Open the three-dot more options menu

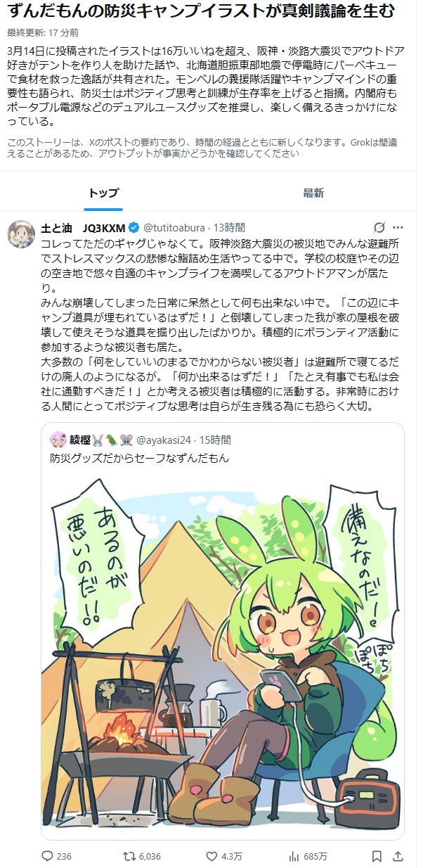pyautogui.click(x=398, y=228)
